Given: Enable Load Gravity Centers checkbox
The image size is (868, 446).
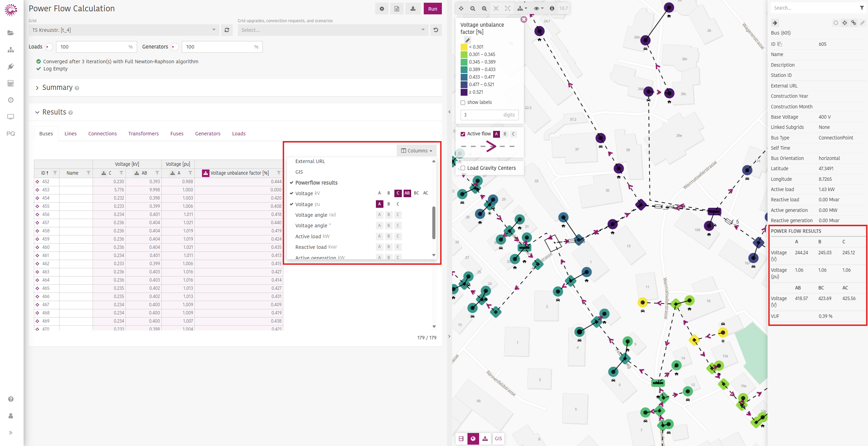Looking at the screenshot, I should (463, 168).
